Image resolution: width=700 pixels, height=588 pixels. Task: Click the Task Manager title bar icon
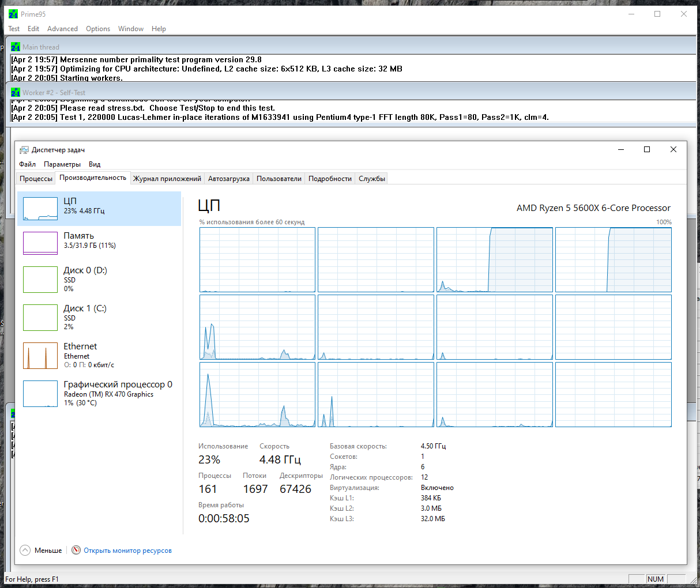point(24,150)
